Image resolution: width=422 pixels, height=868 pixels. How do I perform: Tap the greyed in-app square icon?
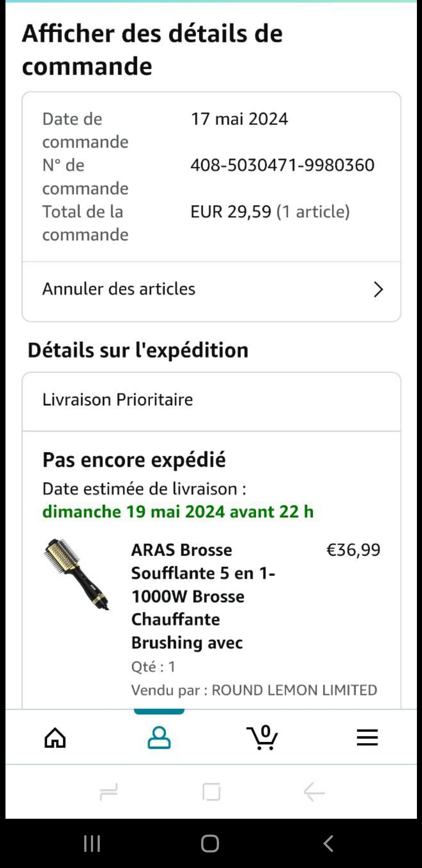[x=211, y=792]
